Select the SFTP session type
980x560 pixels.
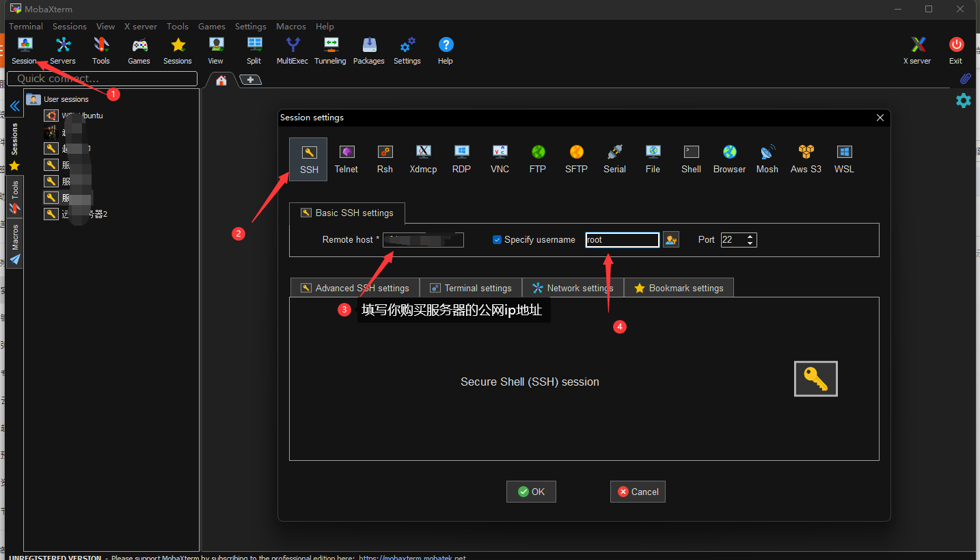[x=576, y=159]
